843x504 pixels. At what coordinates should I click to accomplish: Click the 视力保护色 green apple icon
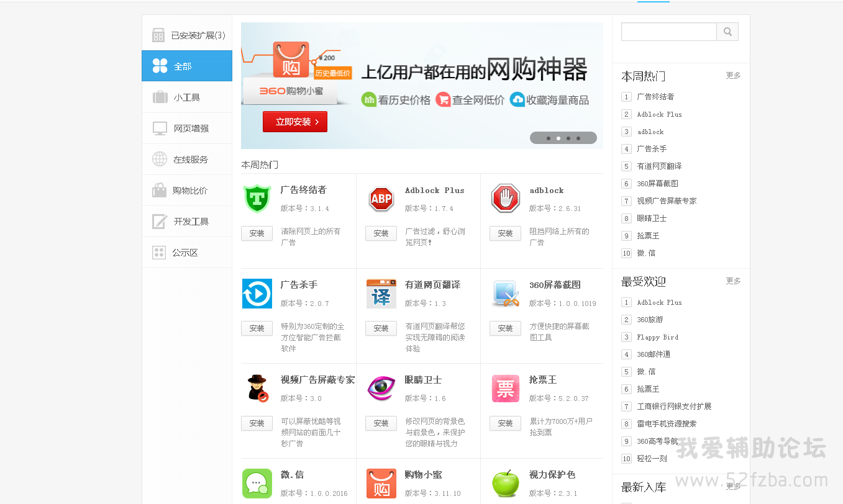pyautogui.click(x=506, y=484)
